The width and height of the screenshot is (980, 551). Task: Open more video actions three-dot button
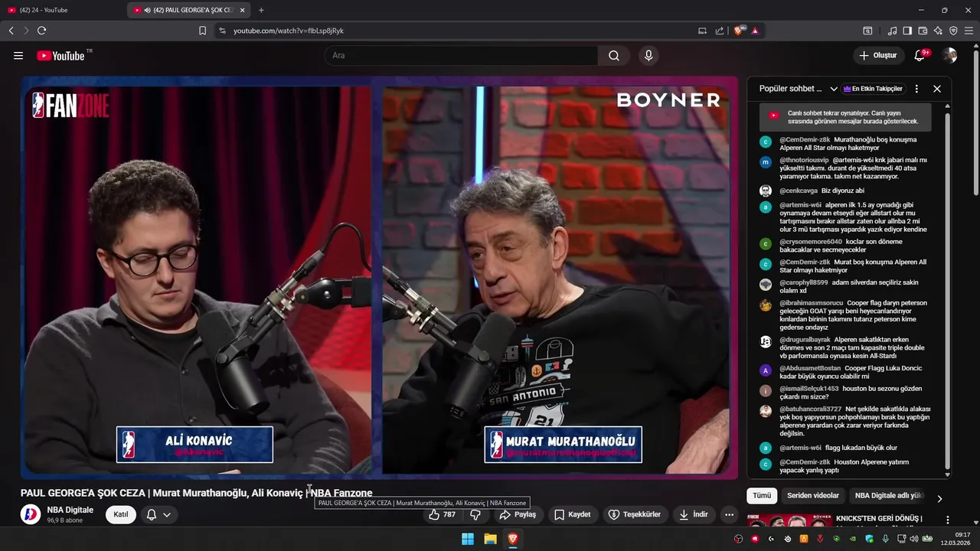[x=729, y=514]
